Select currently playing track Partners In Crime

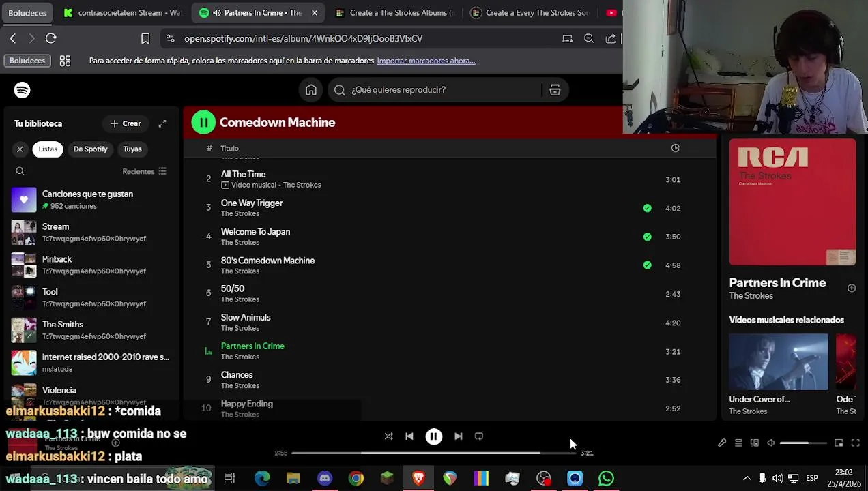[449, 351]
